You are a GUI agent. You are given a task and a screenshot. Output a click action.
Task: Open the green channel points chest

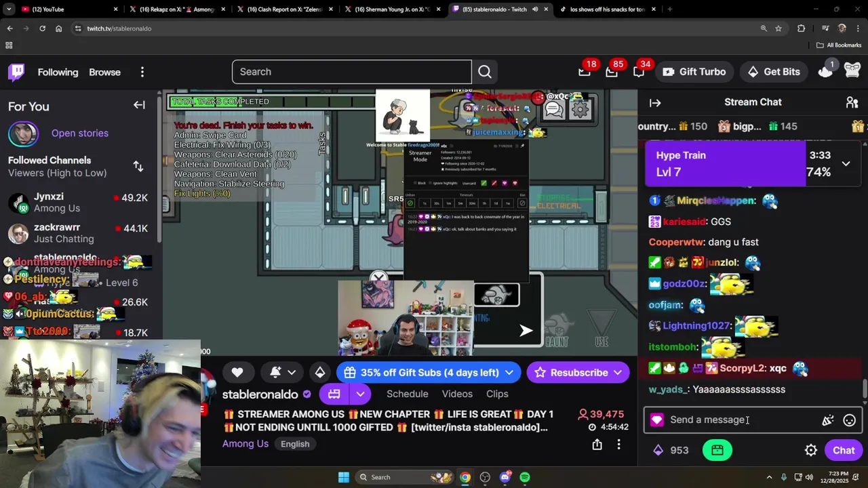[717, 450]
